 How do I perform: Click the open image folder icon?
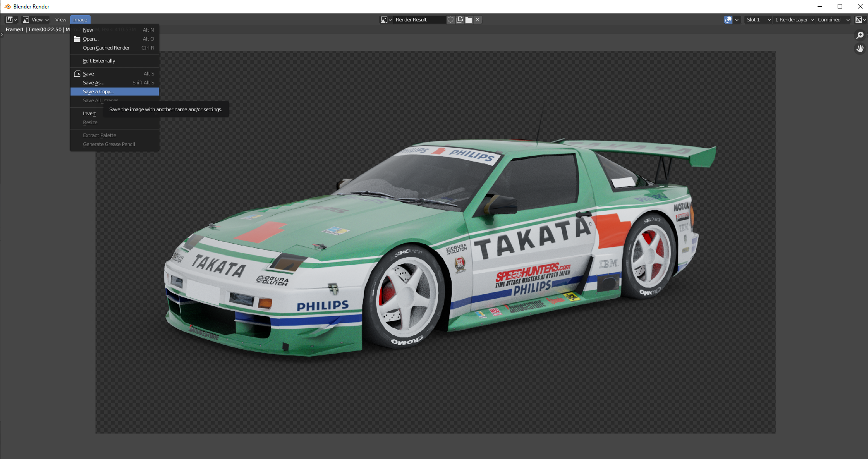point(469,20)
